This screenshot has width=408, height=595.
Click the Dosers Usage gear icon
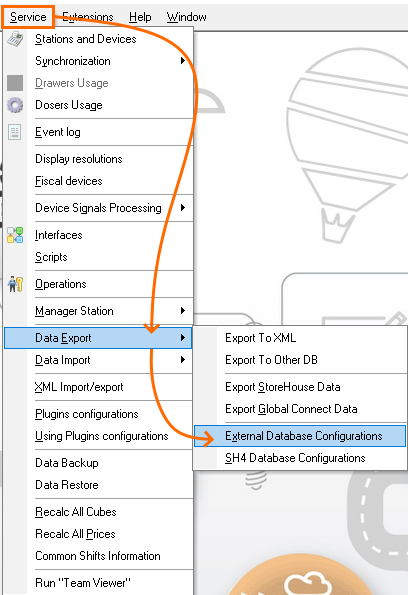tap(15, 105)
